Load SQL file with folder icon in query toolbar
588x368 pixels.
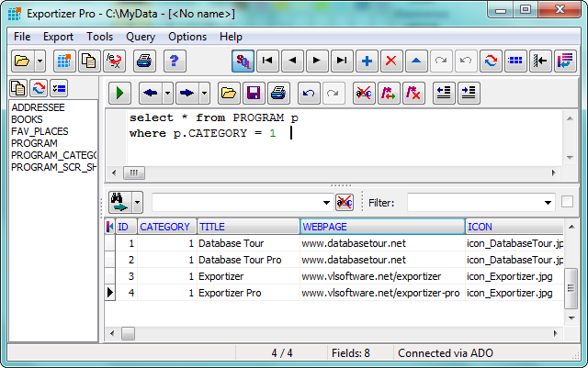[x=229, y=93]
